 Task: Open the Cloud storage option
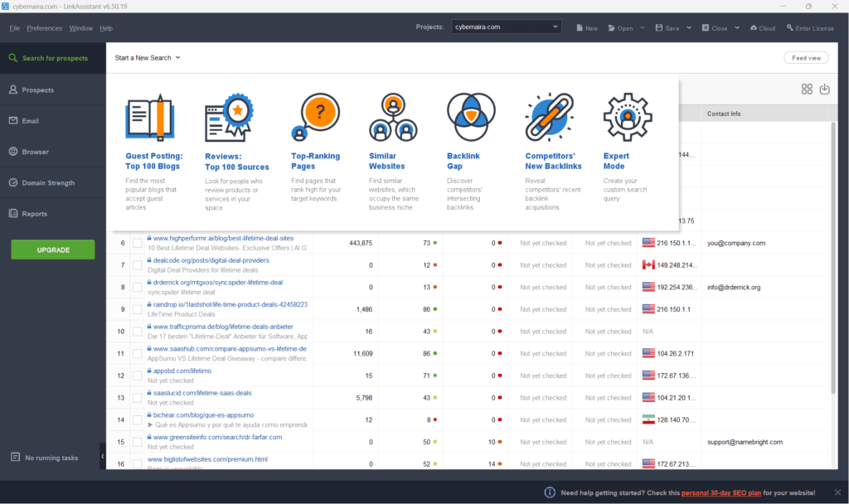(763, 28)
